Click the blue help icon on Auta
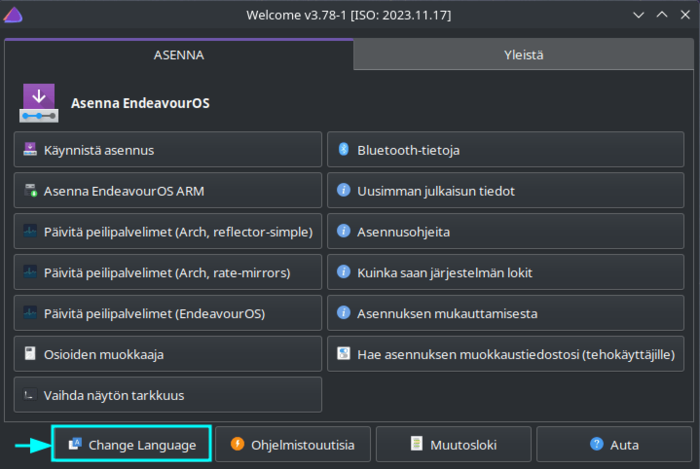The image size is (700, 469). pos(597,444)
